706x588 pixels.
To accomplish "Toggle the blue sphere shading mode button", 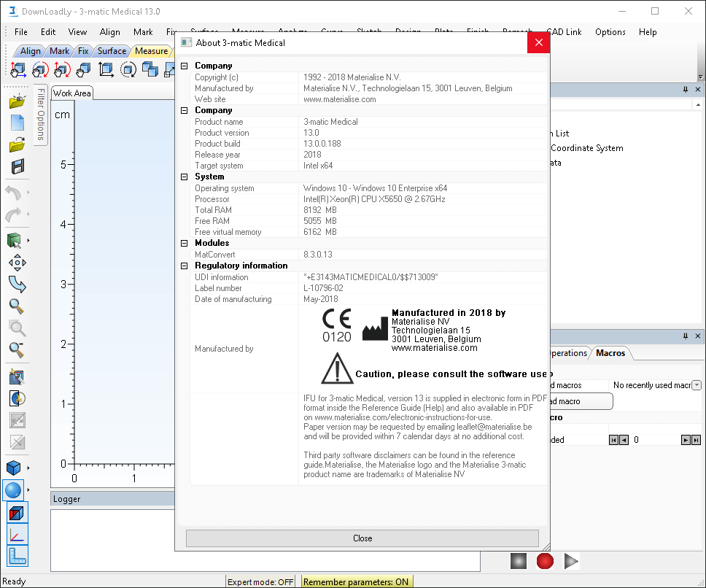I will 13,490.
